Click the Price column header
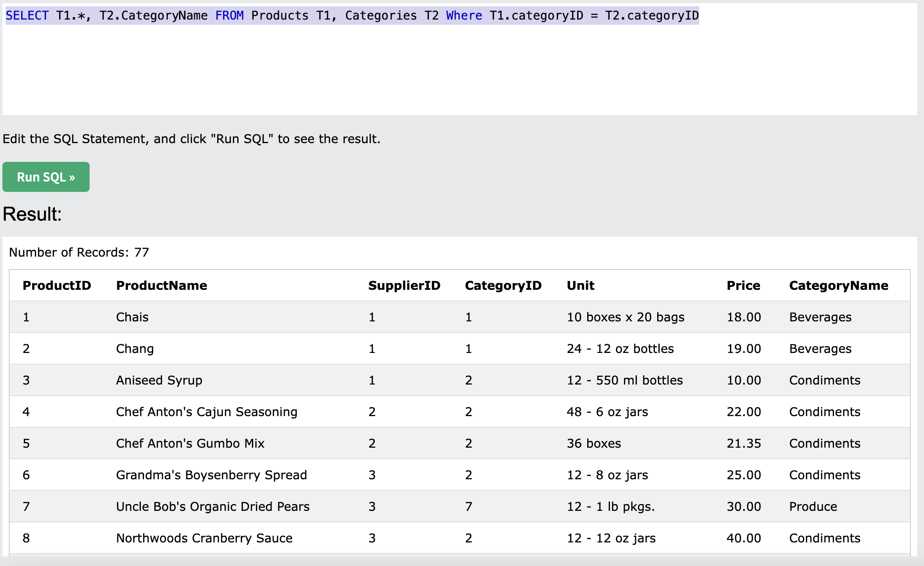 point(743,285)
